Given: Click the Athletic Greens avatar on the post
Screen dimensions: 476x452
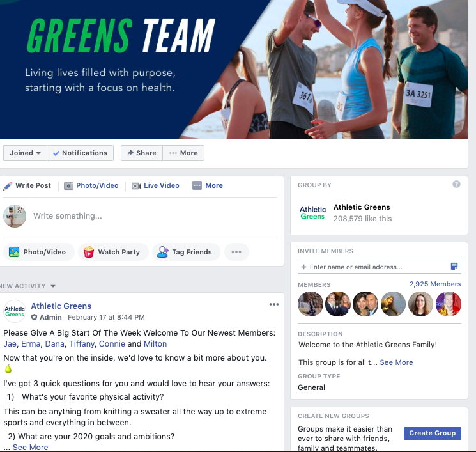Looking at the screenshot, I should click(15, 311).
